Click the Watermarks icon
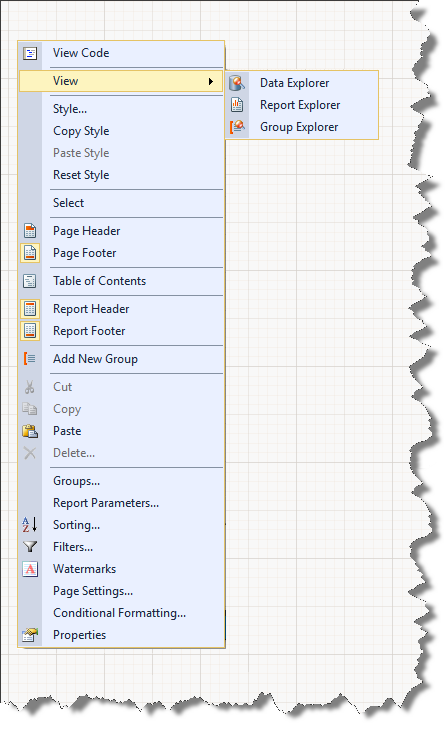Viewport: 445px width, 740px height. (x=30, y=569)
